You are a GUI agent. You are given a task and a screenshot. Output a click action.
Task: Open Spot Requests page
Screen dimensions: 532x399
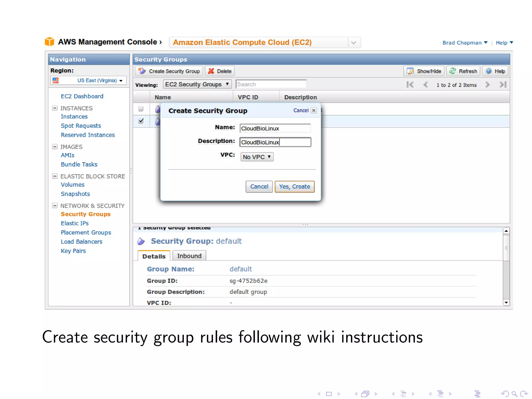click(81, 126)
